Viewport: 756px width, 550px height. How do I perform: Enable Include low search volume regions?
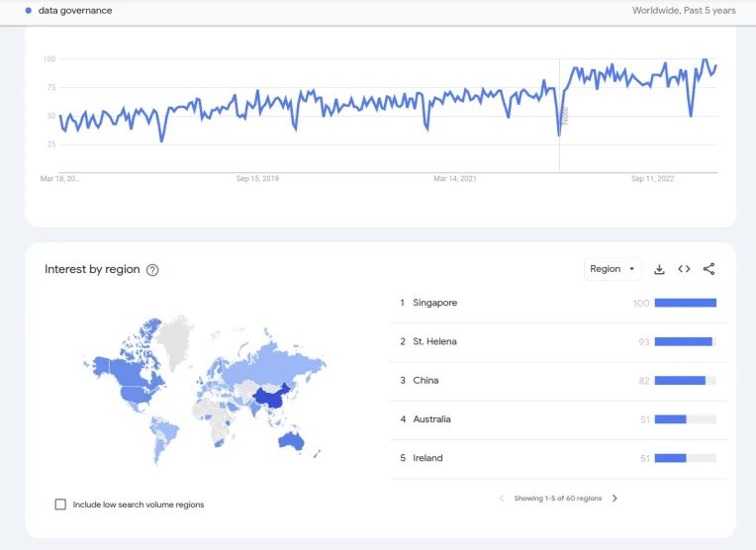coord(60,504)
